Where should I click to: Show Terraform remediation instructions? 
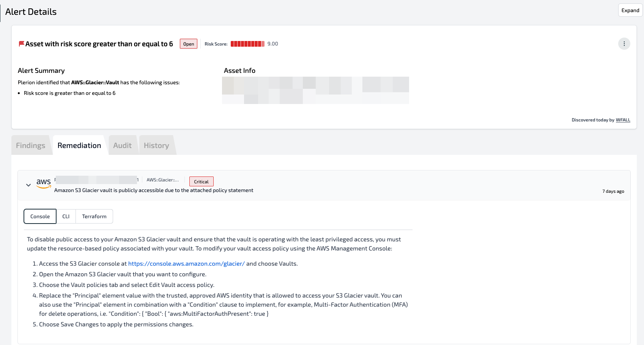click(94, 216)
